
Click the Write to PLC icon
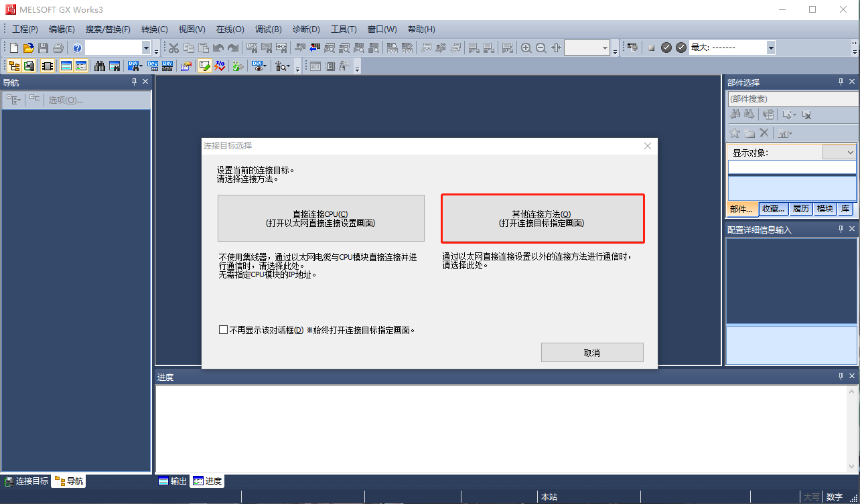297,48
